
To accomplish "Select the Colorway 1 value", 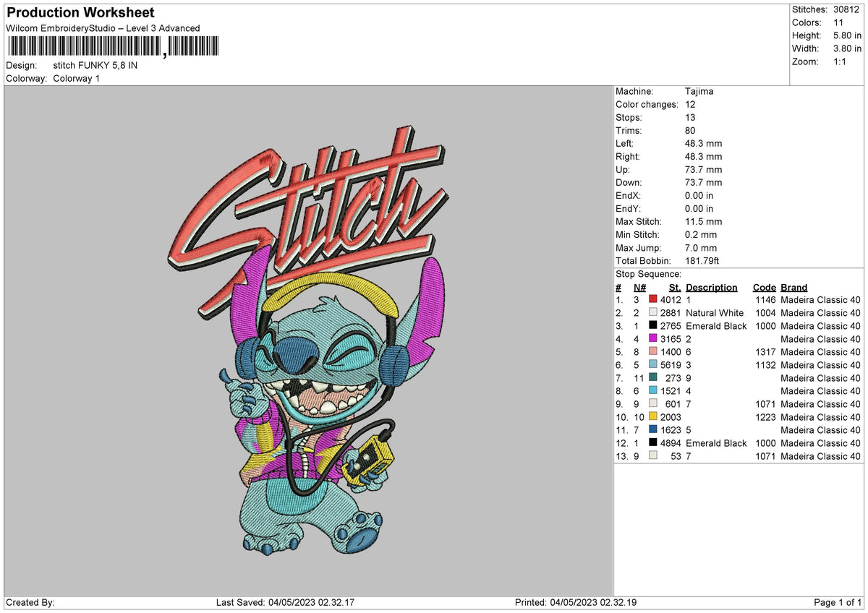I will (x=77, y=78).
